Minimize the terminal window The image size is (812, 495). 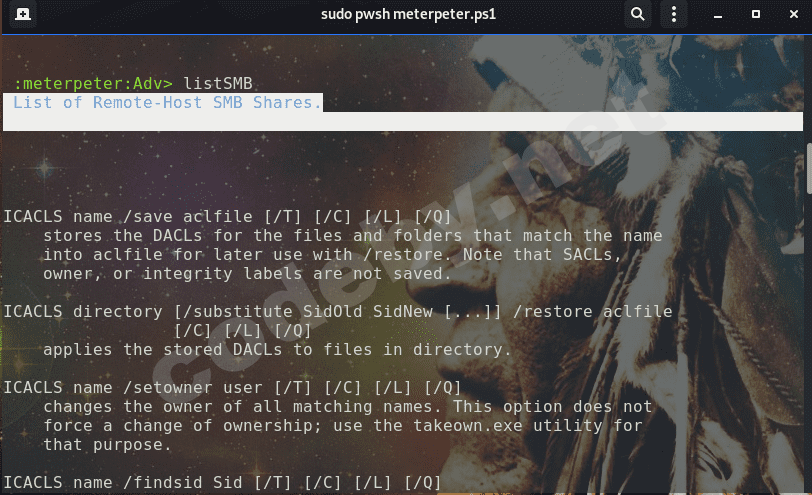pos(718,14)
